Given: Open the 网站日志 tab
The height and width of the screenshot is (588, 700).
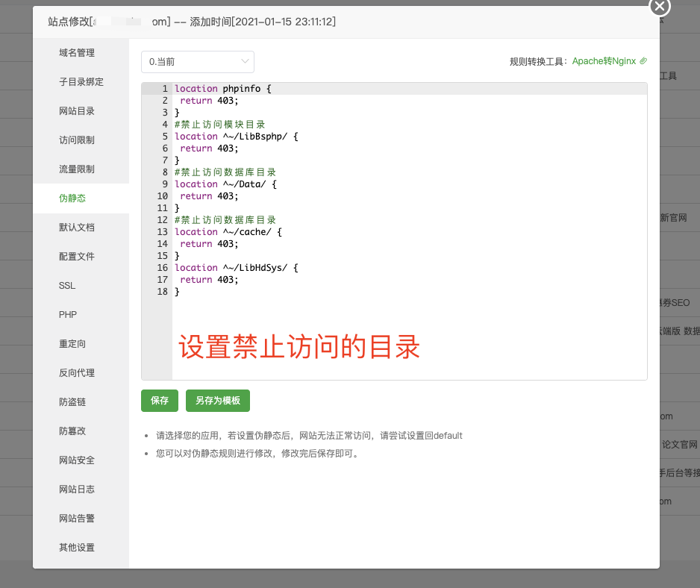Looking at the screenshot, I should click(77, 490).
